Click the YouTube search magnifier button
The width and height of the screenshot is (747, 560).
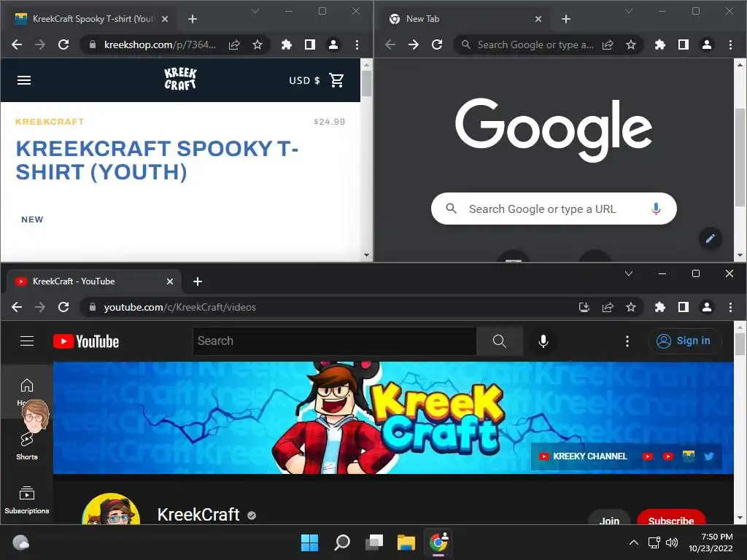point(499,341)
